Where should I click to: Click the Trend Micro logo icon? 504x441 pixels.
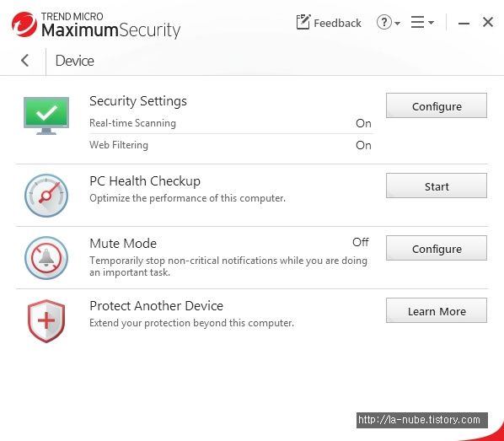point(24,24)
